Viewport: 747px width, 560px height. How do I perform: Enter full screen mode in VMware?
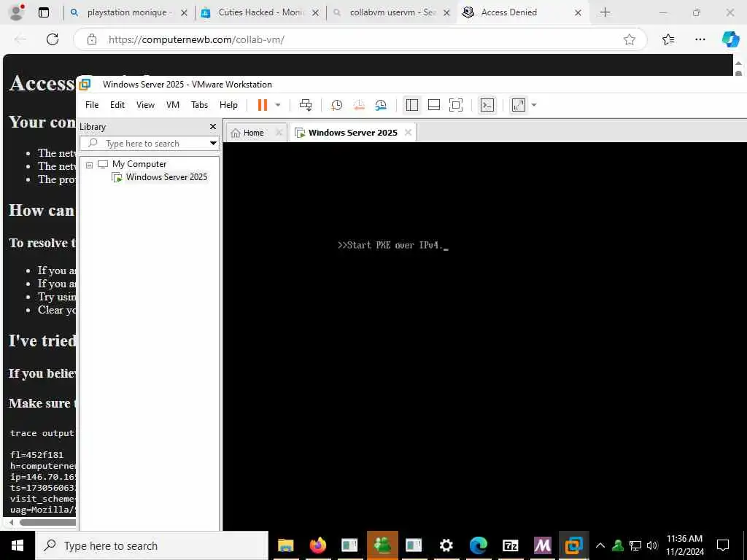pyautogui.click(x=456, y=105)
